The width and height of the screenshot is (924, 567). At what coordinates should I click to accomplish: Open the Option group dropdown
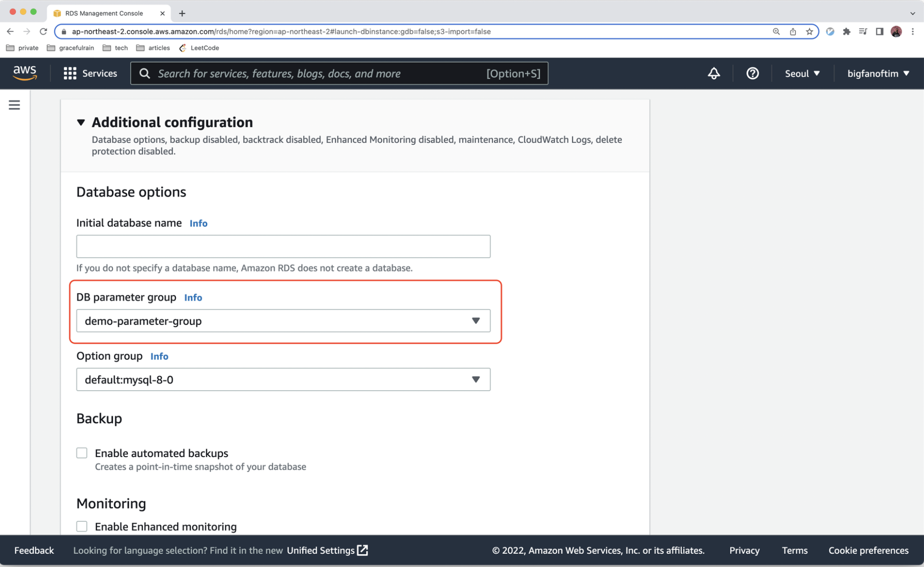[283, 379]
